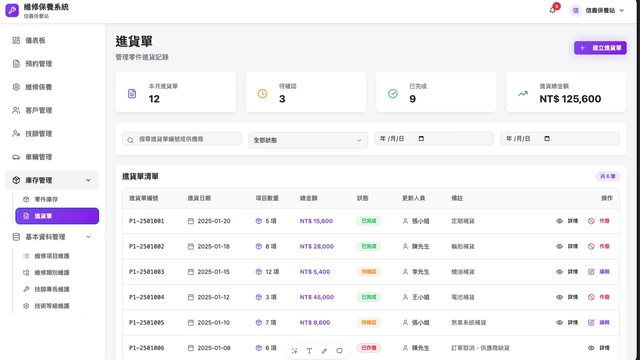The height and width of the screenshot is (360, 640).
Task: Click the first 年/月/日 date field
Action: pos(434,139)
